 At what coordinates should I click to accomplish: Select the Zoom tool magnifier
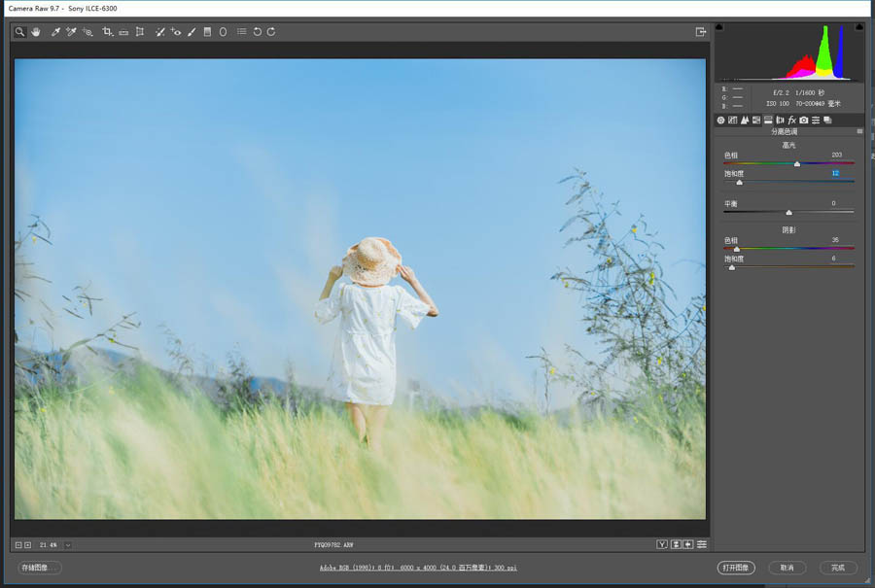click(x=19, y=32)
